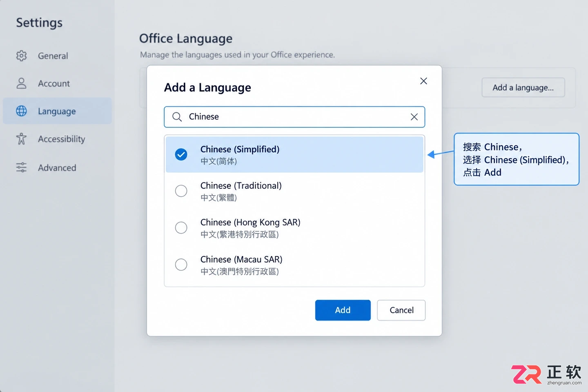588x392 pixels.
Task: Click the Chinese (Macau SAR) label text
Action: point(241,260)
